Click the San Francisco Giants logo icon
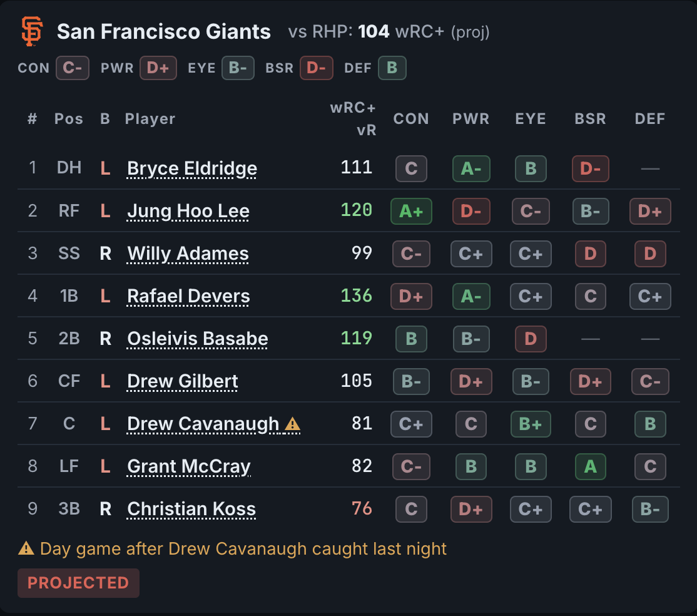Image resolution: width=697 pixels, height=616 pixels. tap(32, 31)
